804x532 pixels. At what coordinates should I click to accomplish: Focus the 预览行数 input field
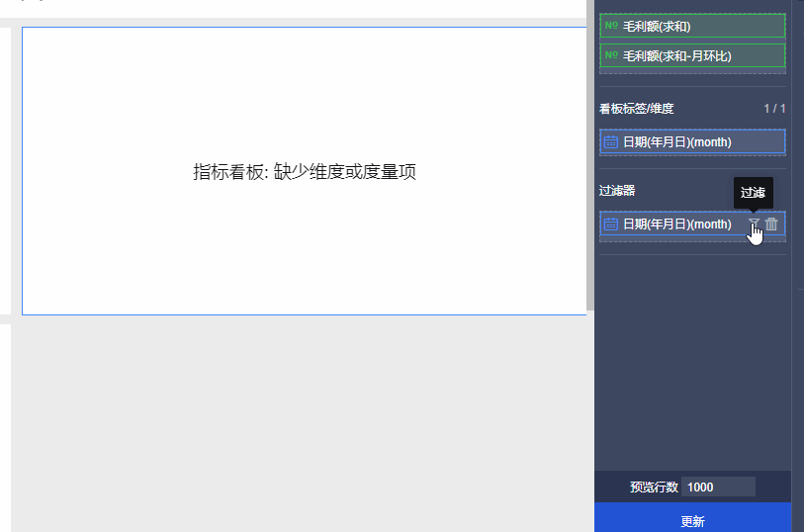pyautogui.click(x=718, y=487)
